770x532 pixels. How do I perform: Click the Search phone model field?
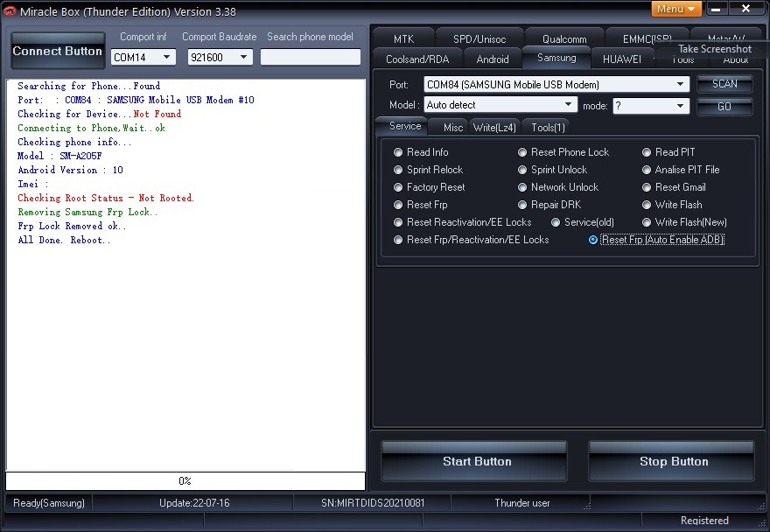tap(311, 57)
